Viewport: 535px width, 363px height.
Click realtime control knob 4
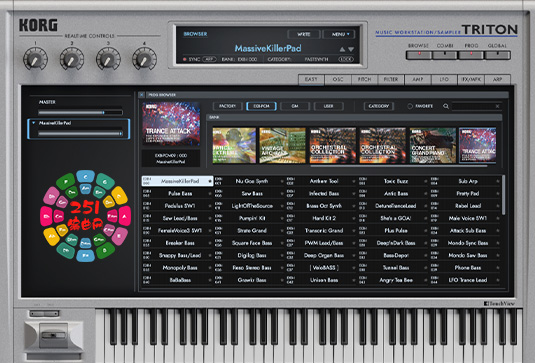click(x=144, y=59)
